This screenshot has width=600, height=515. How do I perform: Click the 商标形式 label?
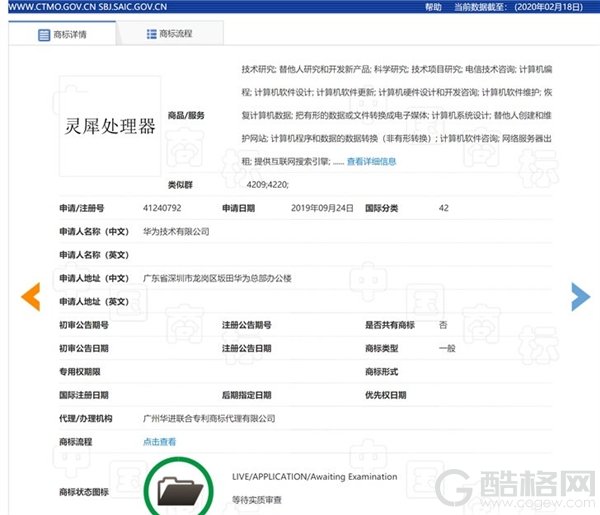382,372
